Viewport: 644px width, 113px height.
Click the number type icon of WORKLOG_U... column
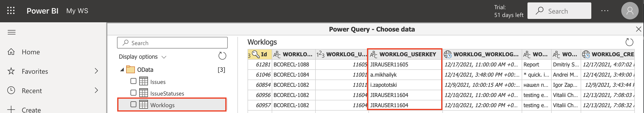pos(320,54)
